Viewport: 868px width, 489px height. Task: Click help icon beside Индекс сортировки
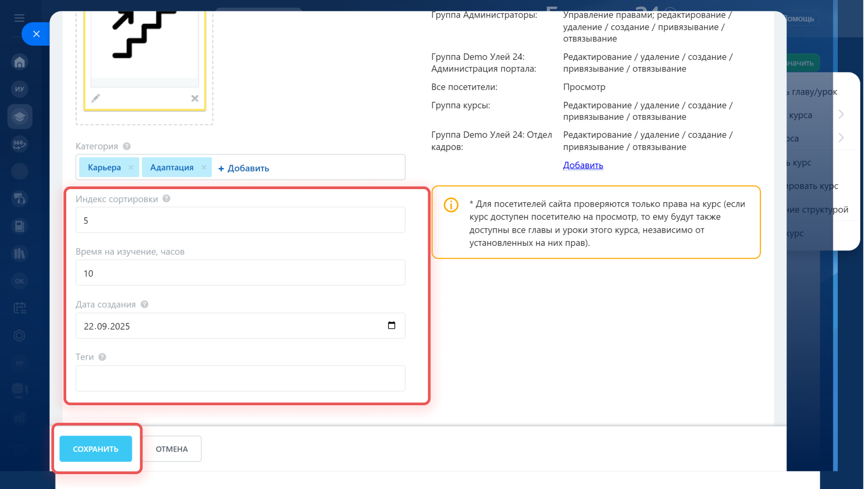(166, 199)
